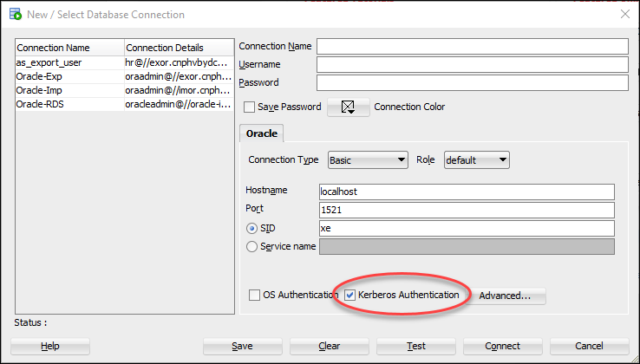Sort by the Connection Name column header
This screenshot has height=364, width=640.
(x=69, y=48)
